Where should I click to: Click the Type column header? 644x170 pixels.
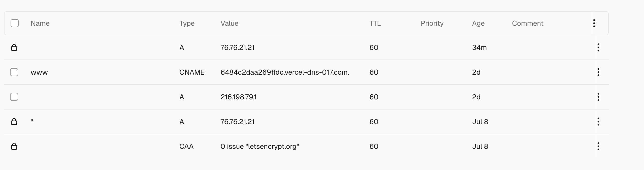tap(187, 23)
